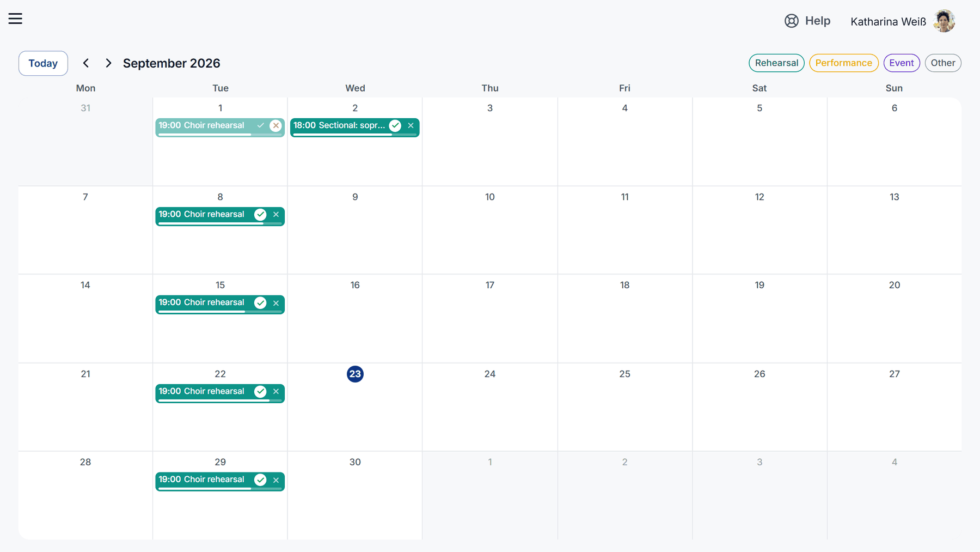Viewport: 980px width, 552px height.
Task: Decline the Sectional event on September 2
Action: (411, 126)
